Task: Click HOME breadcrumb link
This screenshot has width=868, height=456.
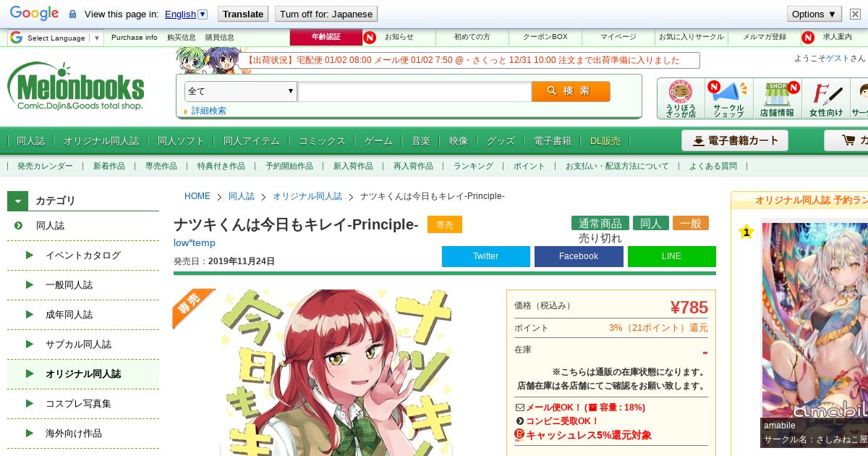Action: pyautogui.click(x=197, y=196)
